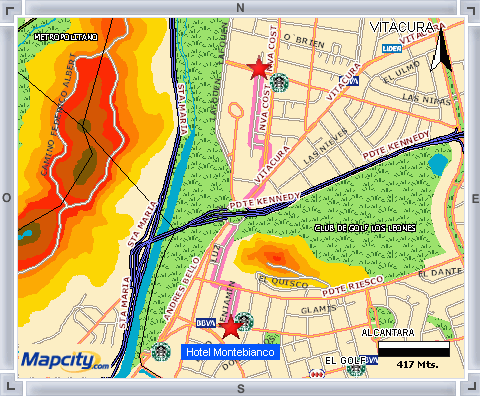480x396 pixels.
Task: Click the north arrow compass indicator
Action: pyautogui.click(x=441, y=50)
